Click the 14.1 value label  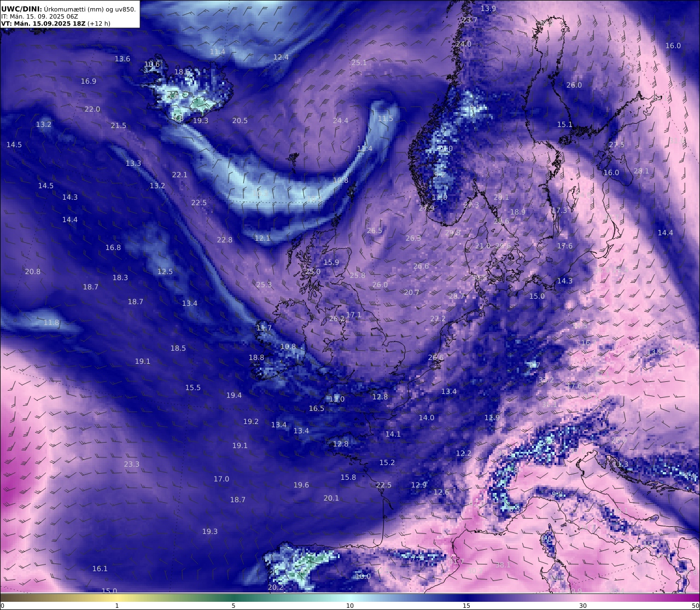[393, 434]
